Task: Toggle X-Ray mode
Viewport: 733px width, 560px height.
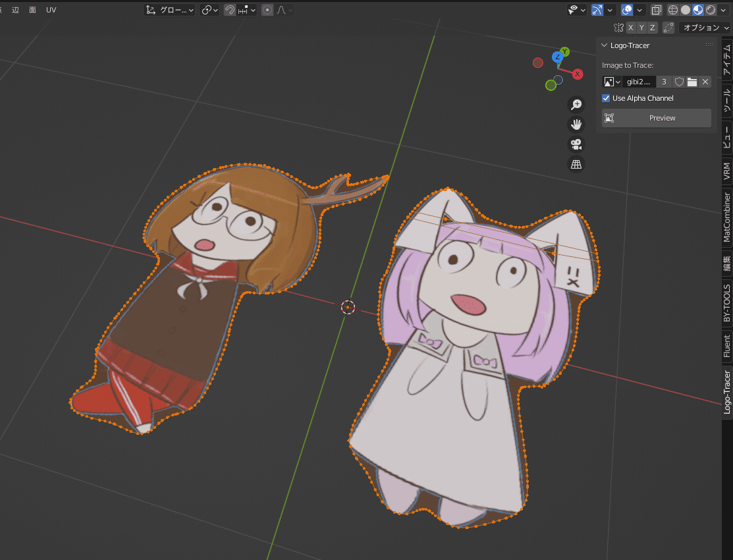Action: [657, 10]
